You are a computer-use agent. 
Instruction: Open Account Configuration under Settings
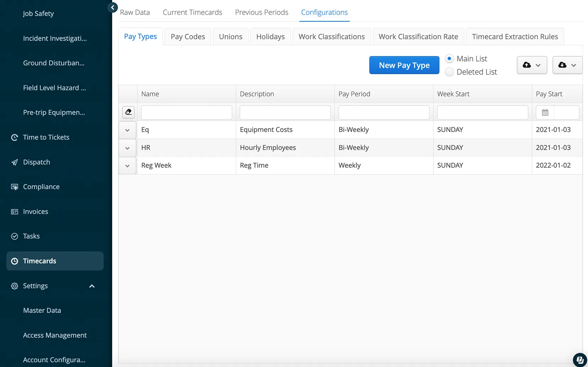coord(54,360)
